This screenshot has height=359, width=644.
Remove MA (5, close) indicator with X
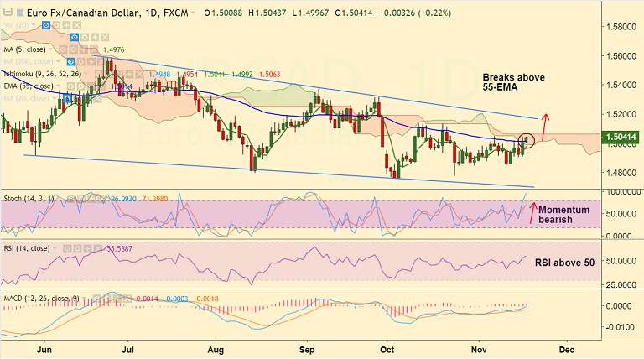point(94,49)
